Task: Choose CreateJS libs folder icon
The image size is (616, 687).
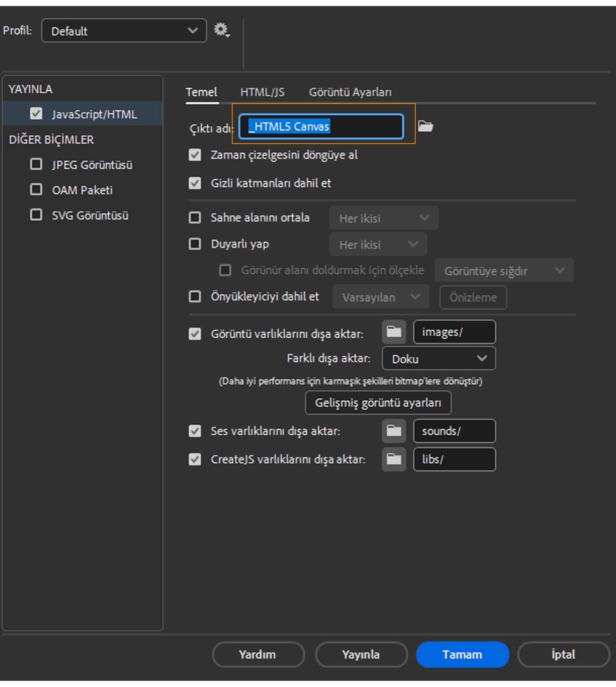Action: tap(394, 459)
